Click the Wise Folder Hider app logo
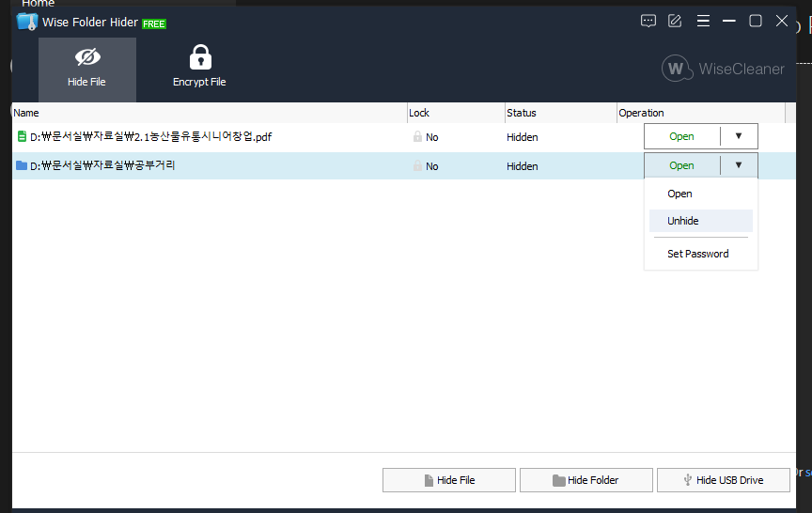The width and height of the screenshot is (812, 513). point(27,22)
